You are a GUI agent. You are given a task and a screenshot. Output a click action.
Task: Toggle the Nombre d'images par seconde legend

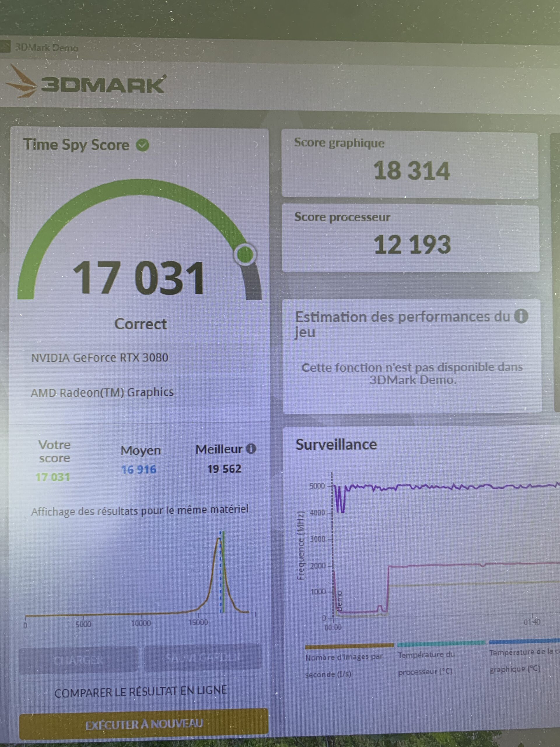pos(344,665)
